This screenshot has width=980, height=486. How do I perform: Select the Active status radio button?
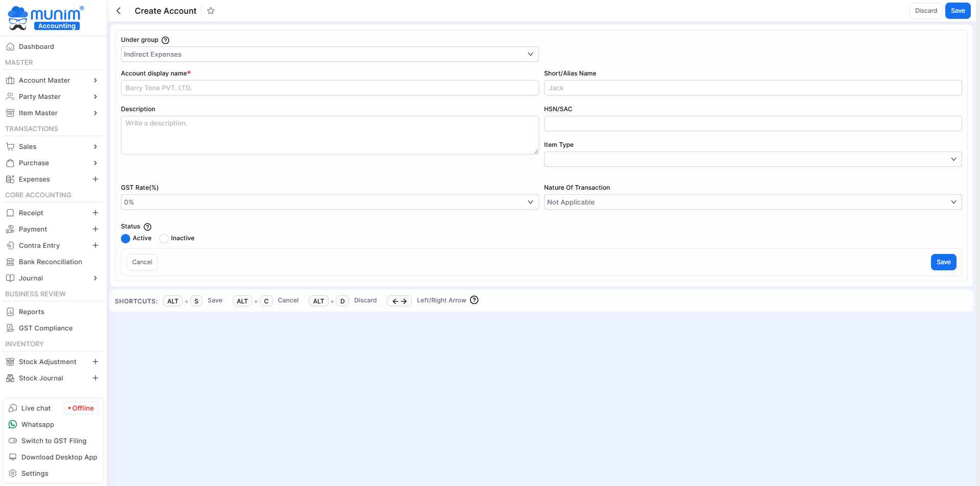pyautogui.click(x=126, y=239)
